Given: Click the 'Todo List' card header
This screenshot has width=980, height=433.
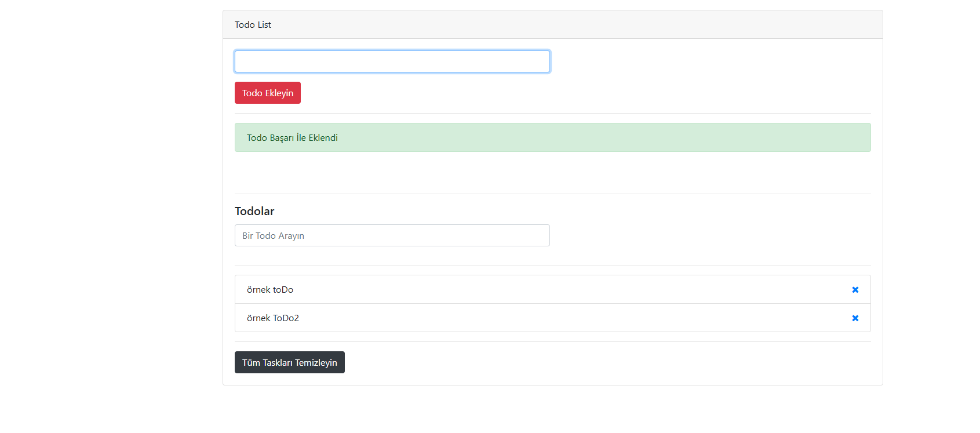Looking at the screenshot, I should coord(253,25).
